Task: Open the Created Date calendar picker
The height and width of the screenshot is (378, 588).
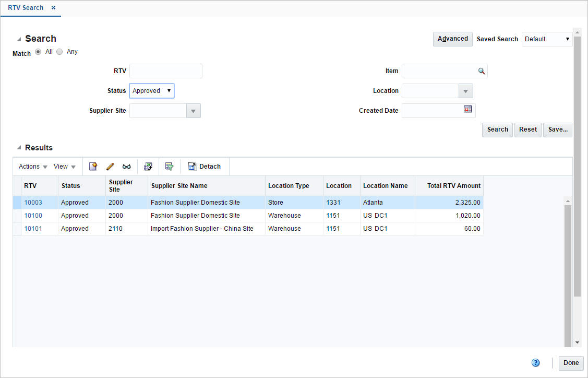Action: point(467,109)
